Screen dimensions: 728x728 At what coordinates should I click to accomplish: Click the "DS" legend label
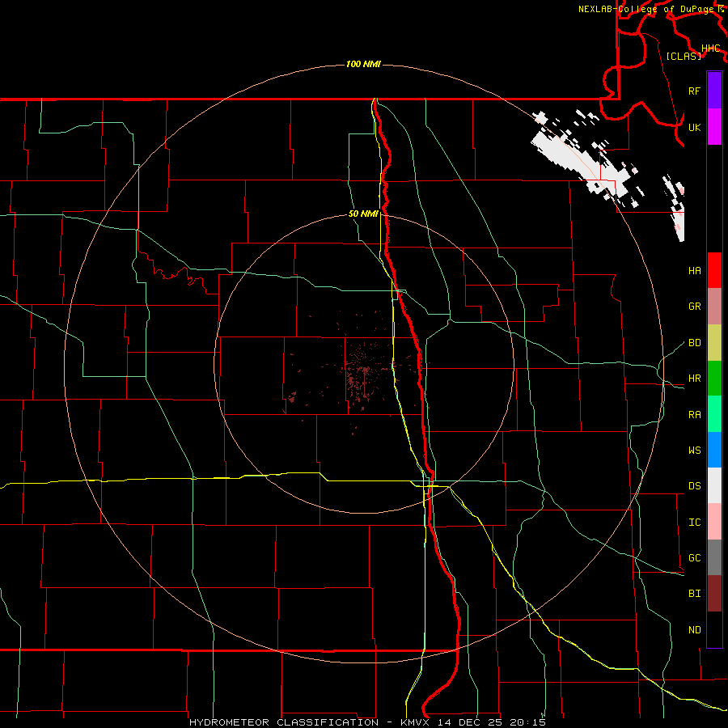[694, 486]
